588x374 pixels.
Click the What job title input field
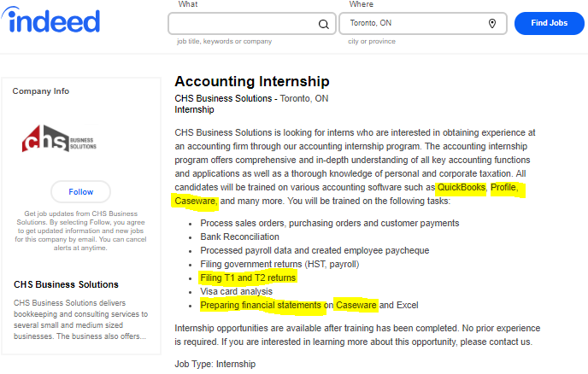click(242, 24)
